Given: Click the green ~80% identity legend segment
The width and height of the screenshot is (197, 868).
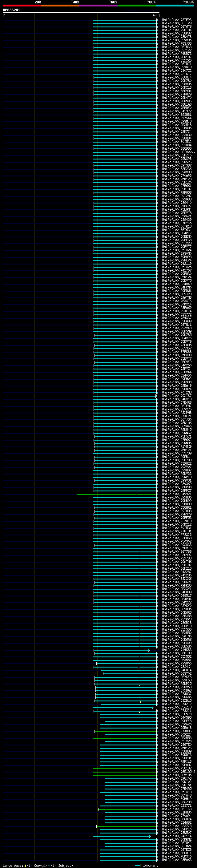Looking at the screenshot, I should pyautogui.click(x=137, y=6).
